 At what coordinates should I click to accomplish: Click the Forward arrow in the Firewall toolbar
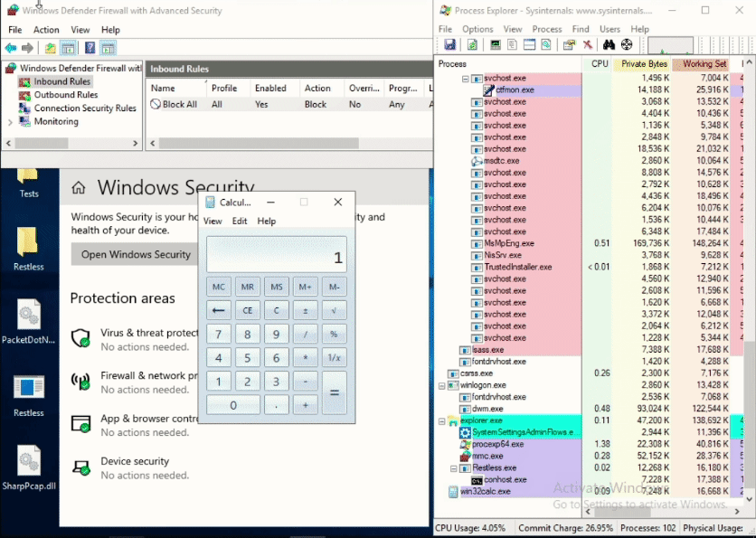coord(27,48)
